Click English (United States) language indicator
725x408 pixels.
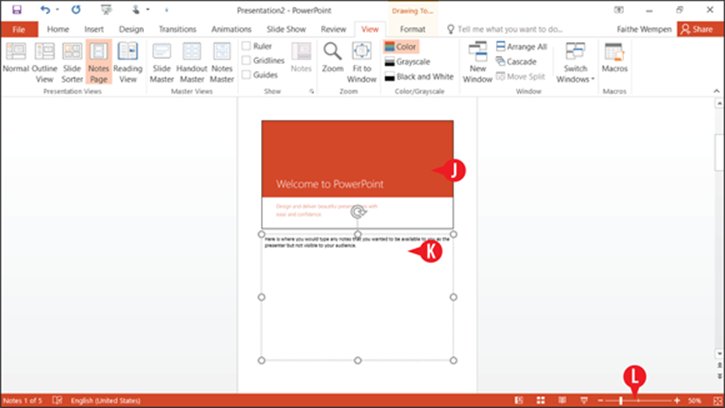(105, 401)
